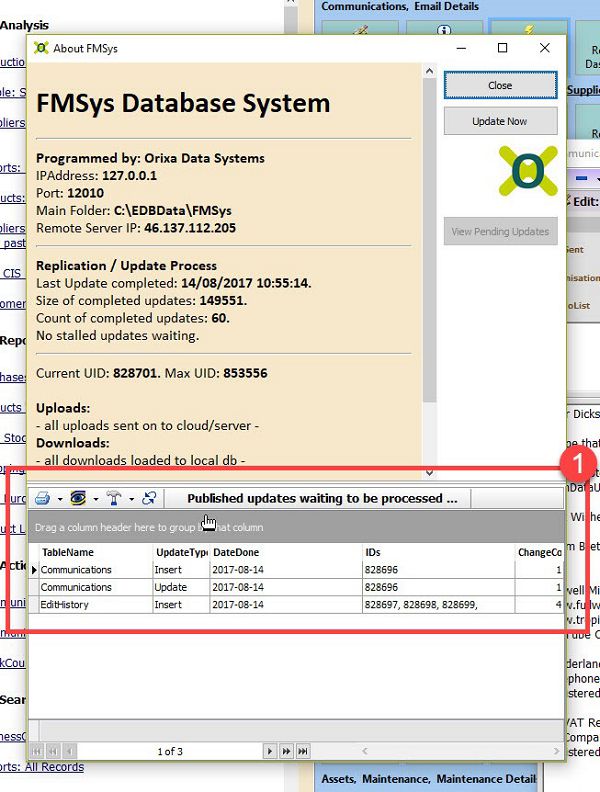Click the group-by column header drop area
This screenshot has width=600, height=792.
coord(296,527)
